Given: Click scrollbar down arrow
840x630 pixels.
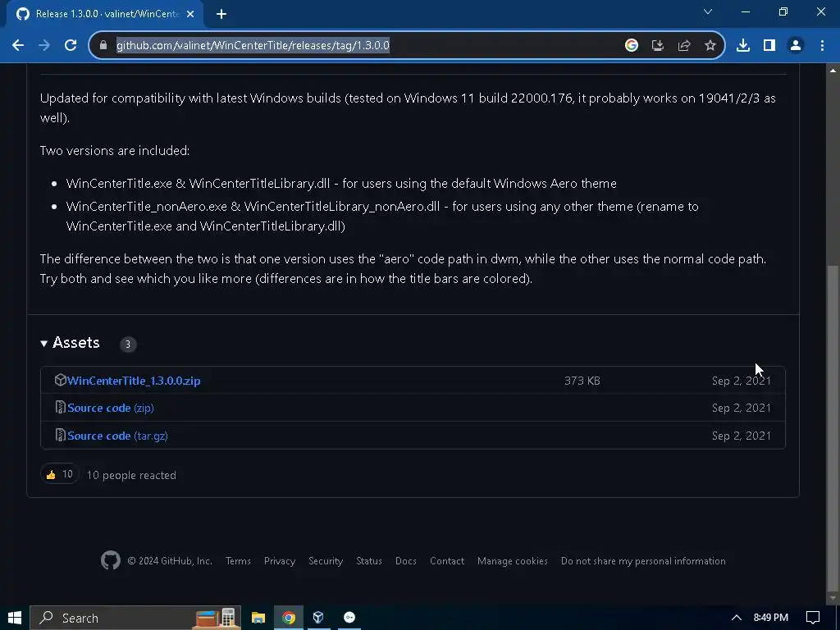Looking at the screenshot, I should point(833,598).
